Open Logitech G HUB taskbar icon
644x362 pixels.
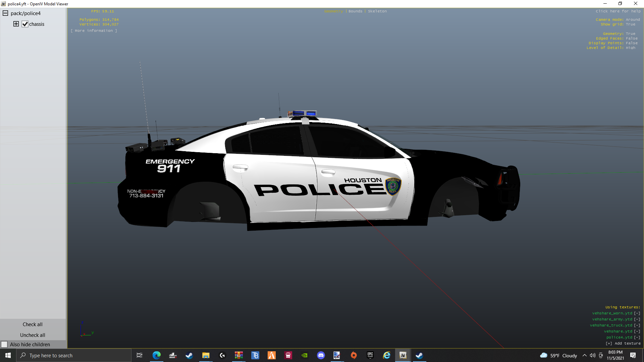coord(222,355)
